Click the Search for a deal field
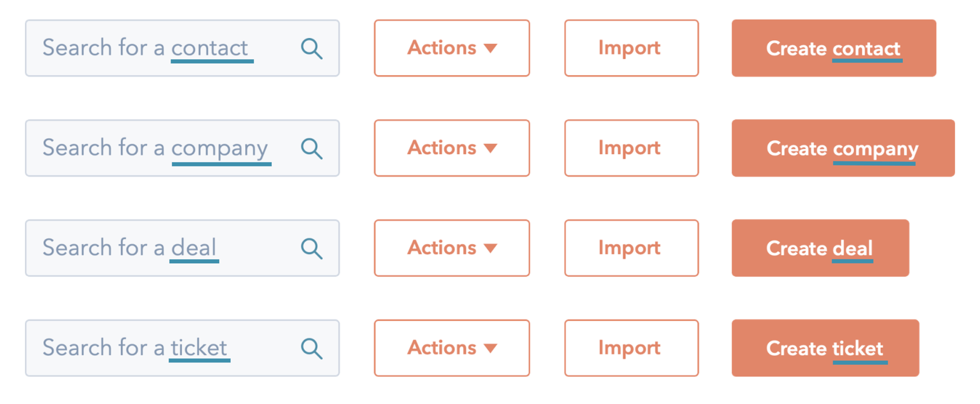Image resolution: width=980 pixels, height=404 pixels. click(x=157, y=248)
